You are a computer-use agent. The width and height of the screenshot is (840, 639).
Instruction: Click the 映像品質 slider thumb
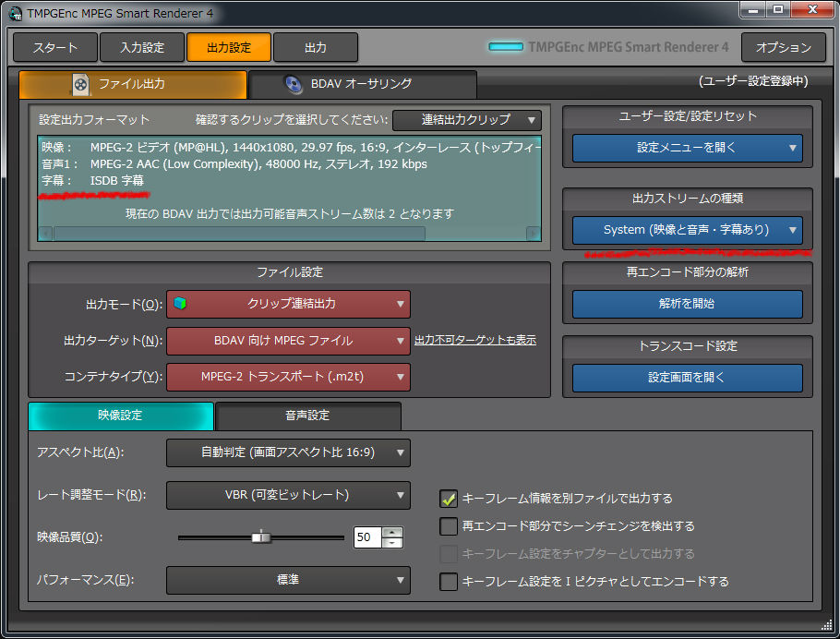click(261, 537)
